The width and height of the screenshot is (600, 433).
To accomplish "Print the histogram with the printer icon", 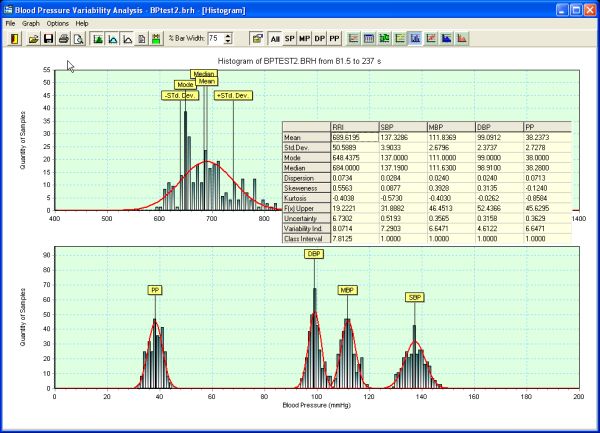I will 63,39.
